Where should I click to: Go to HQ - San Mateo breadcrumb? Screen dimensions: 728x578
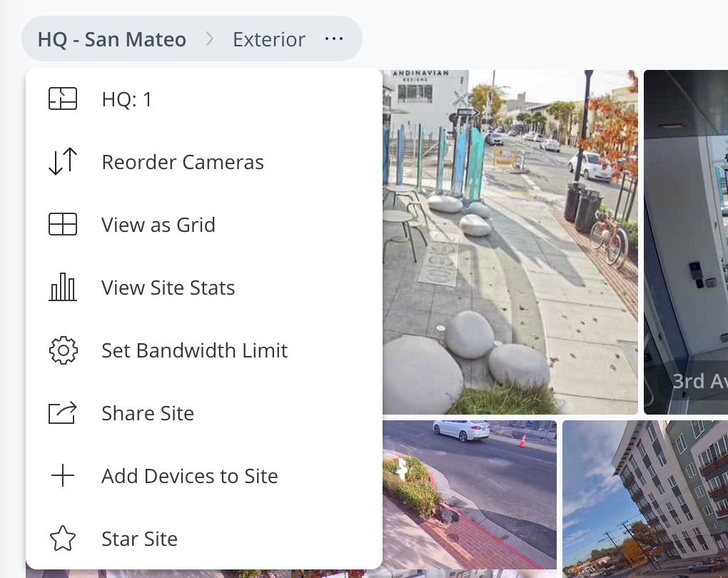[x=112, y=39]
